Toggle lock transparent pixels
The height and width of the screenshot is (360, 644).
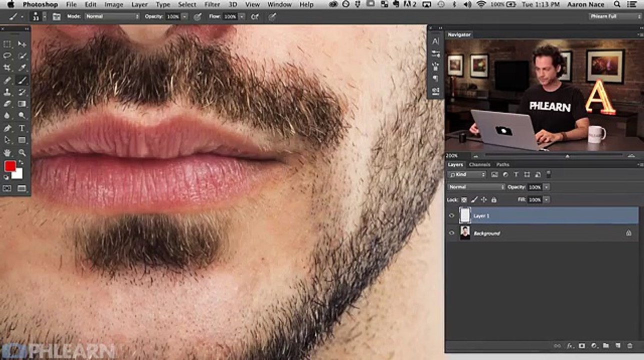(x=464, y=199)
